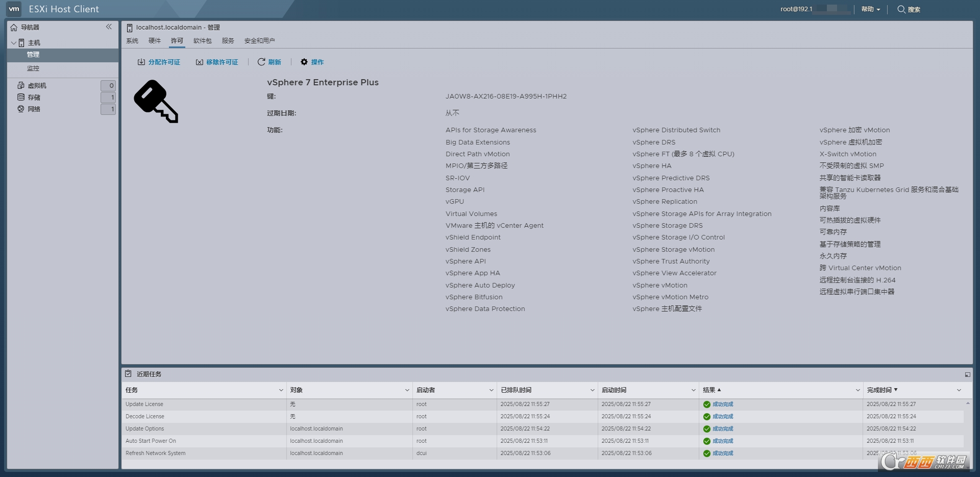Screen dimensions: 980x477
Task: Switch to the Security and Users (安全和用户) tab
Action: [x=259, y=41]
